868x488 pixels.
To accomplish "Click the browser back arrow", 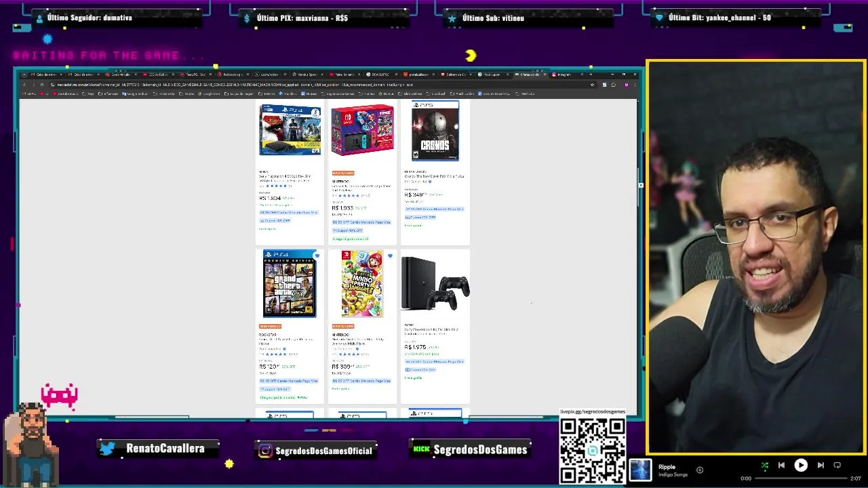I will [24, 85].
